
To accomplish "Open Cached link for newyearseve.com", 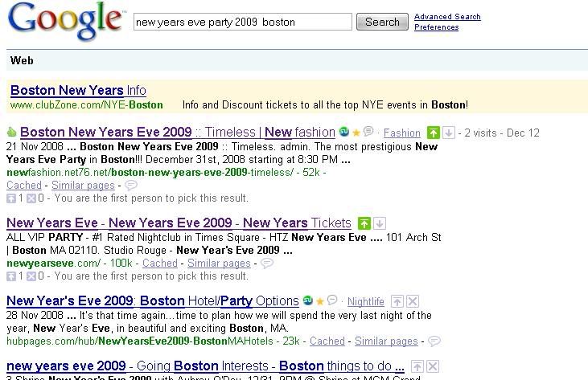I will pos(160,264).
